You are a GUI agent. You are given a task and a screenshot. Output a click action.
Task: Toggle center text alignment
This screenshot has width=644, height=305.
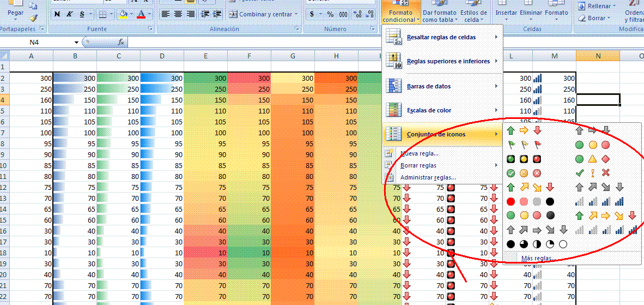(178, 14)
